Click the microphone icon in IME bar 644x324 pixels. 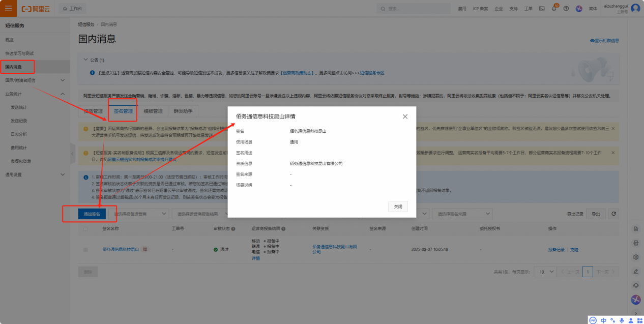pos(622,320)
